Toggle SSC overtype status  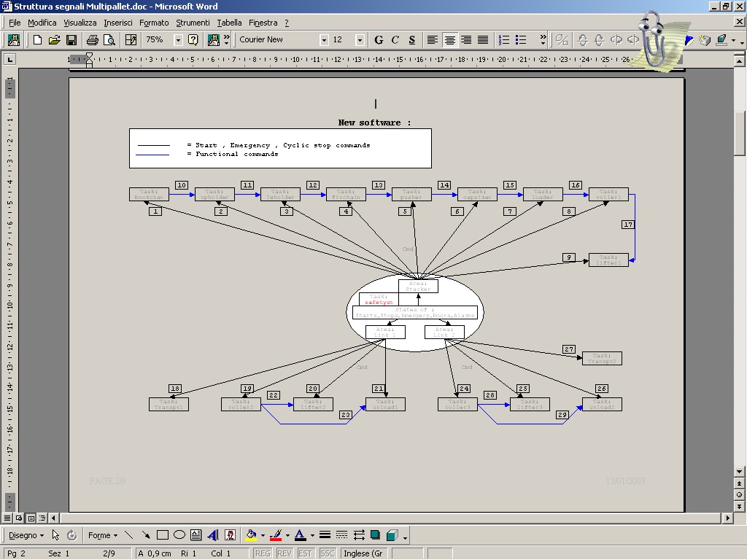pyautogui.click(x=327, y=553)
